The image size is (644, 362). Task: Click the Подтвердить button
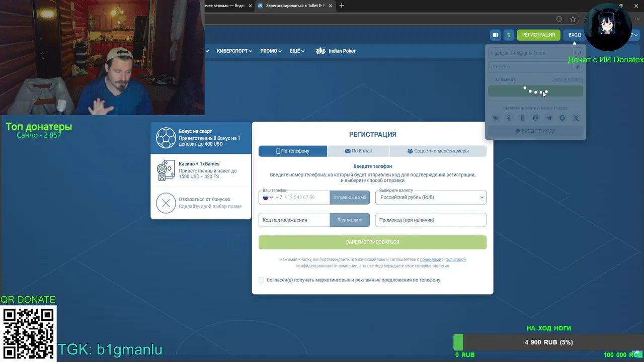click(350, 220)
